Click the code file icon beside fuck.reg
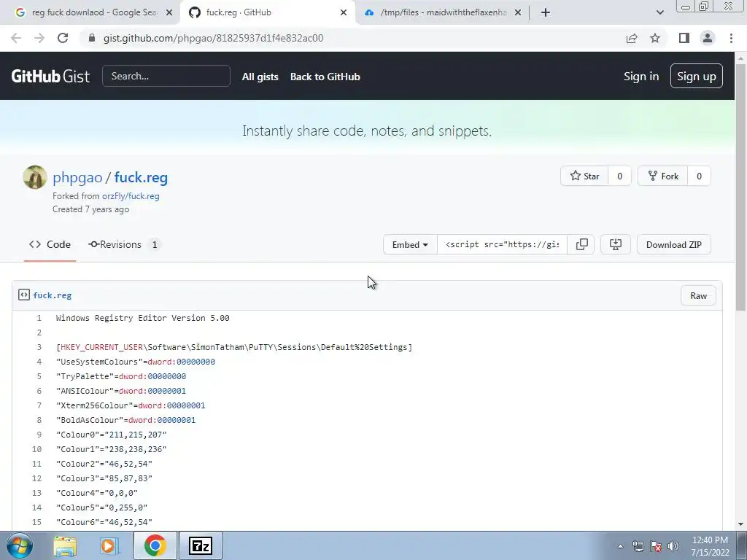Viewport: 747px width, 560px height. point(24,295)
